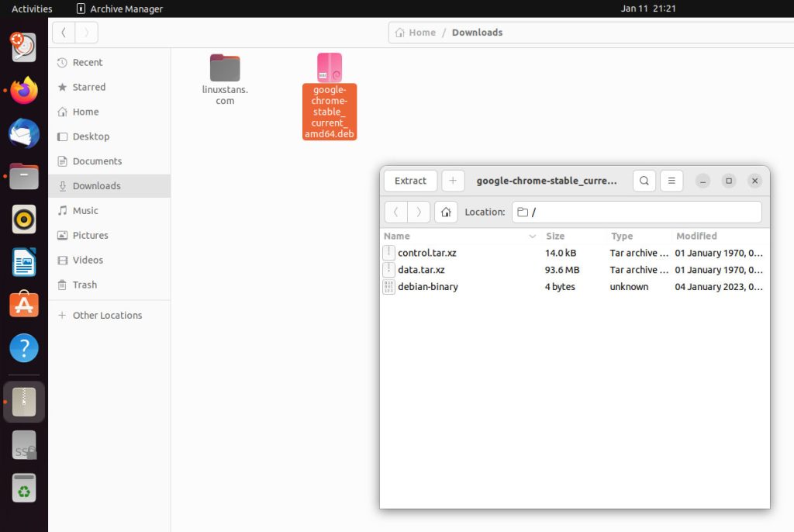Open the search icon in Archive Manager
The width and height of the screenshot is (794, 532).
pyautogui.click(x=644, y=181)
